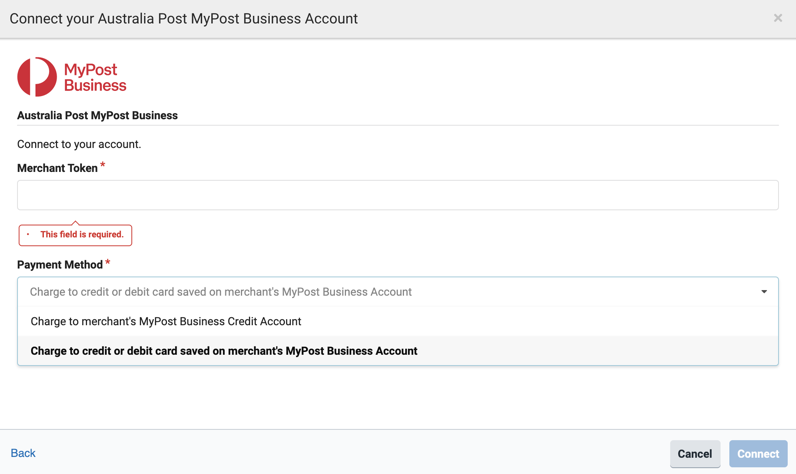Click the Payment Method label
796x474 pixels.
click(60, 264)
